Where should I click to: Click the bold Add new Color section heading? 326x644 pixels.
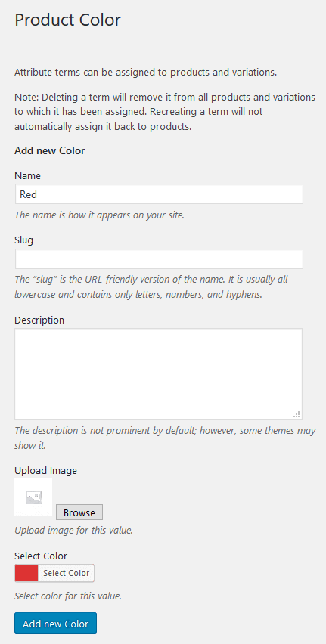point(50,150)
